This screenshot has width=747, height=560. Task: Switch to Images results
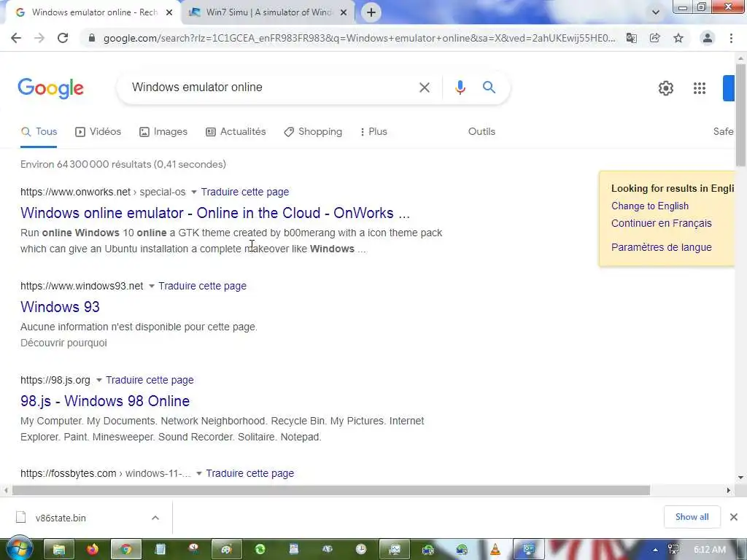[x=163, y=132]
